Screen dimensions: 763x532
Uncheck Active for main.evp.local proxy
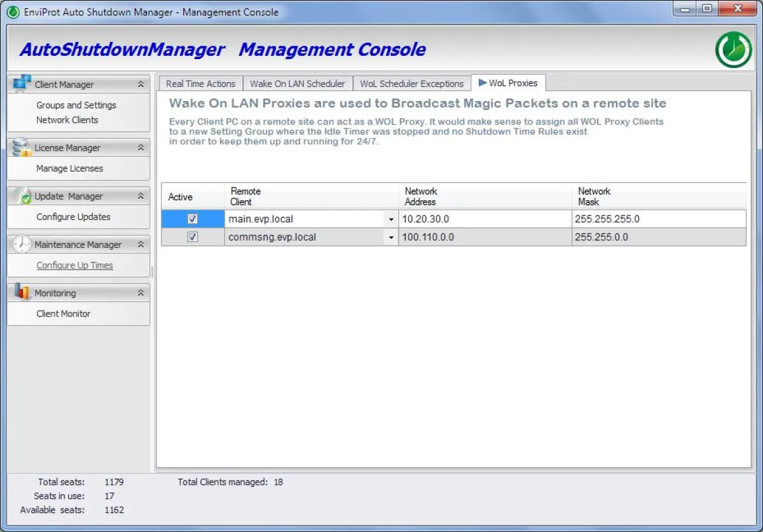(193, 219)
